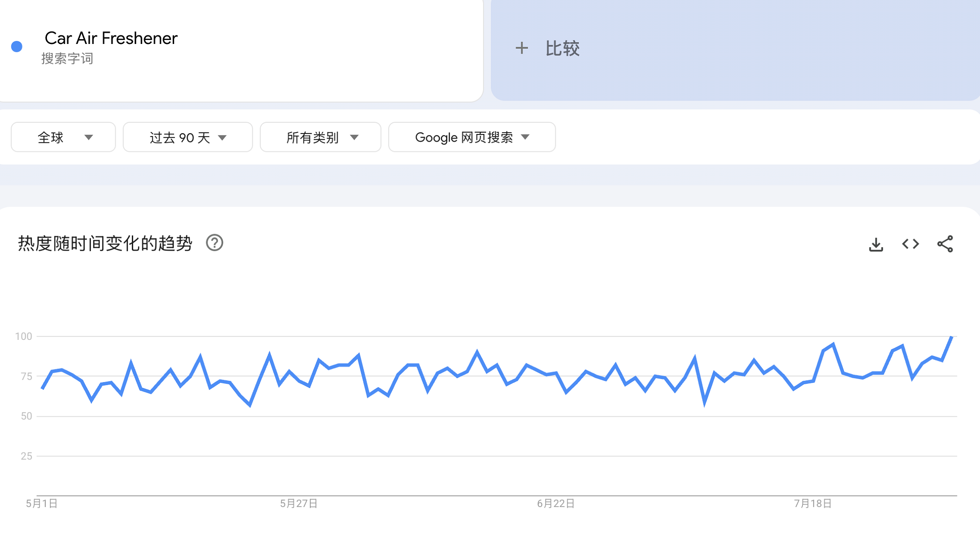The width and height of the screenshot is (980, 560).
Task: Click the chart peak at the far right end
Action: 952,337
